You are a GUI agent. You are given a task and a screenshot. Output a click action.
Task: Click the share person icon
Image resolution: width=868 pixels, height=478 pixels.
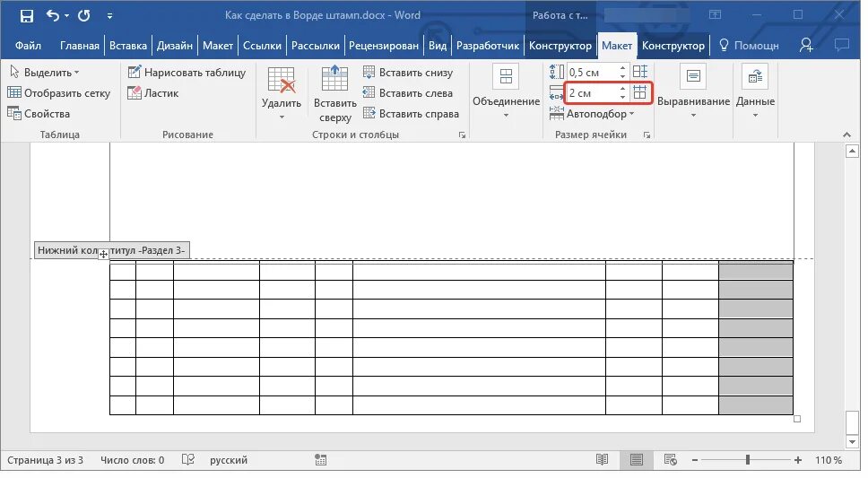[806, 46]
